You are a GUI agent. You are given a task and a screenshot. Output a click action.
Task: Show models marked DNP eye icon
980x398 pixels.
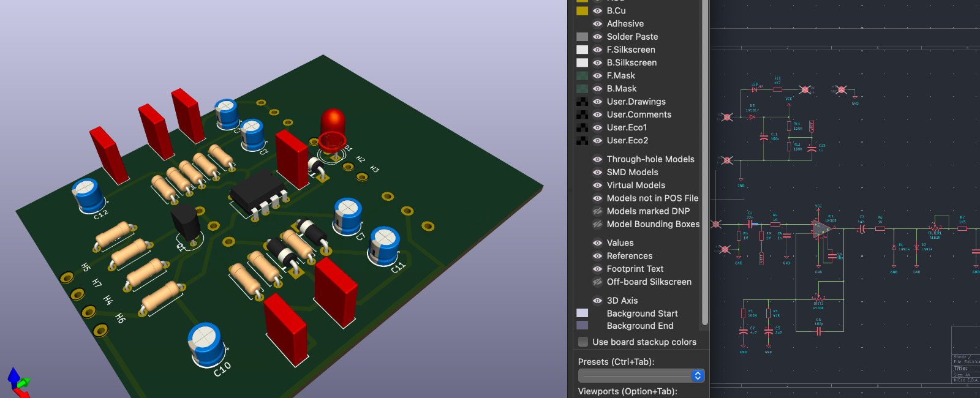coord(597,211)
